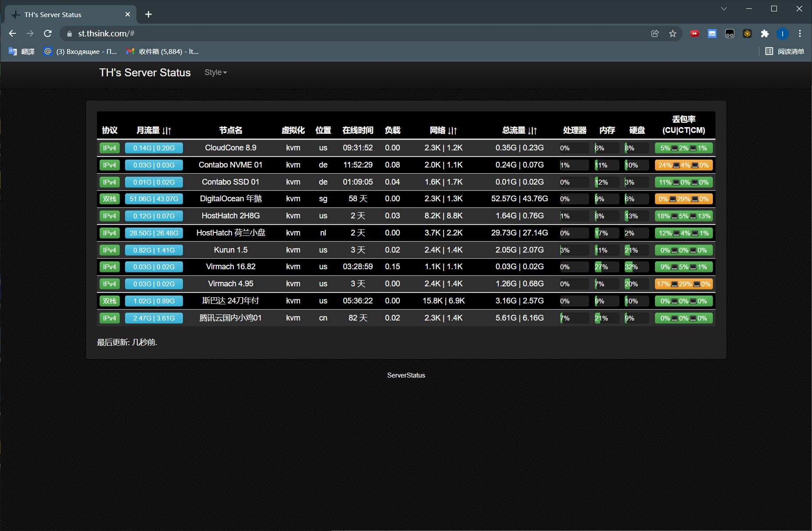Expand the DigitalOcean 年抛 row
The height and width of the screenshot is (531, 812).
406,199
